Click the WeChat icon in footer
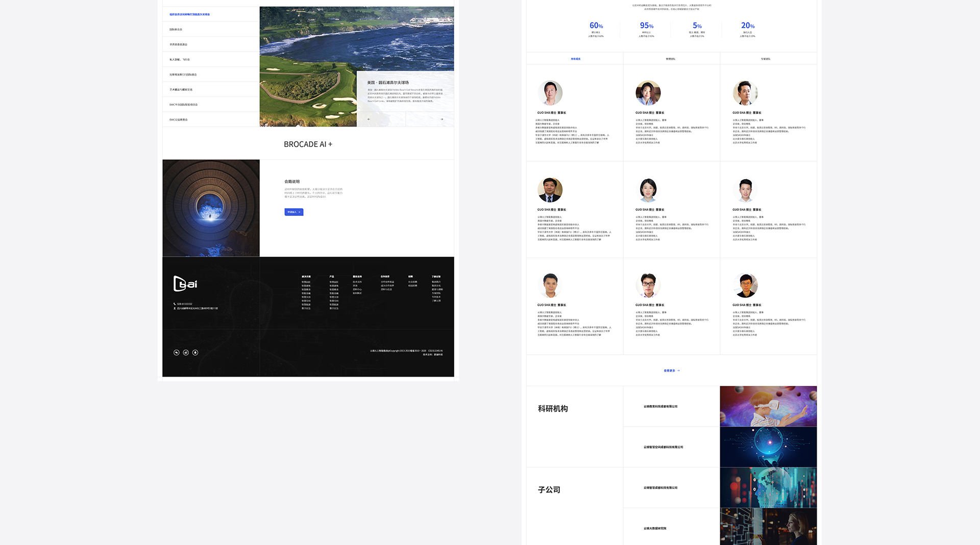The image size is (980, 545). click(177, 353)
